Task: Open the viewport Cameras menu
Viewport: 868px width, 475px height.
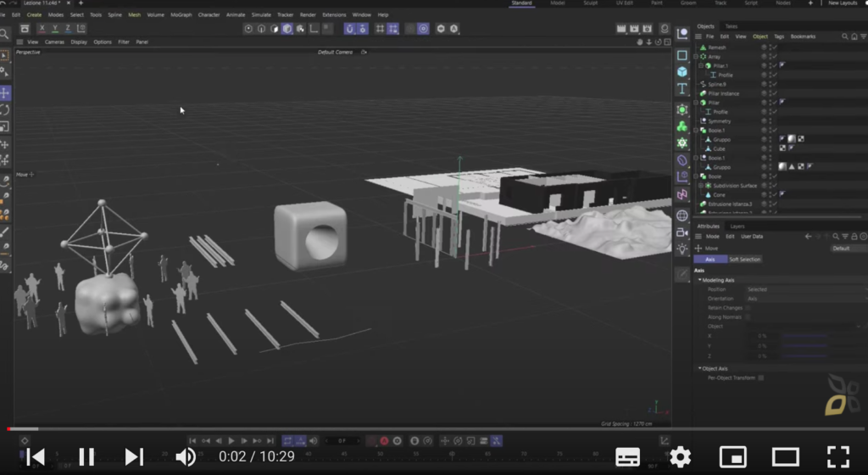Action: 54,42
